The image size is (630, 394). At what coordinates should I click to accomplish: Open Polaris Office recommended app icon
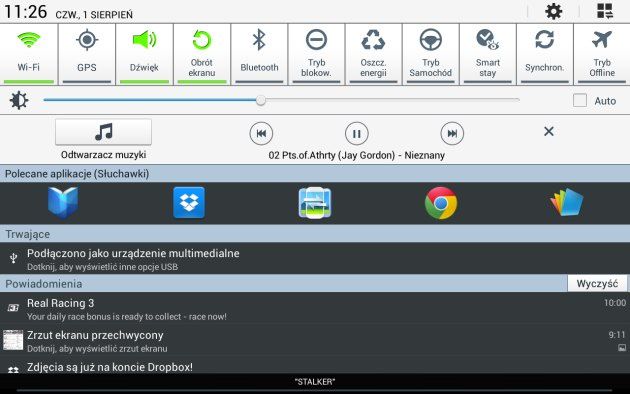[x=567, y=202]
